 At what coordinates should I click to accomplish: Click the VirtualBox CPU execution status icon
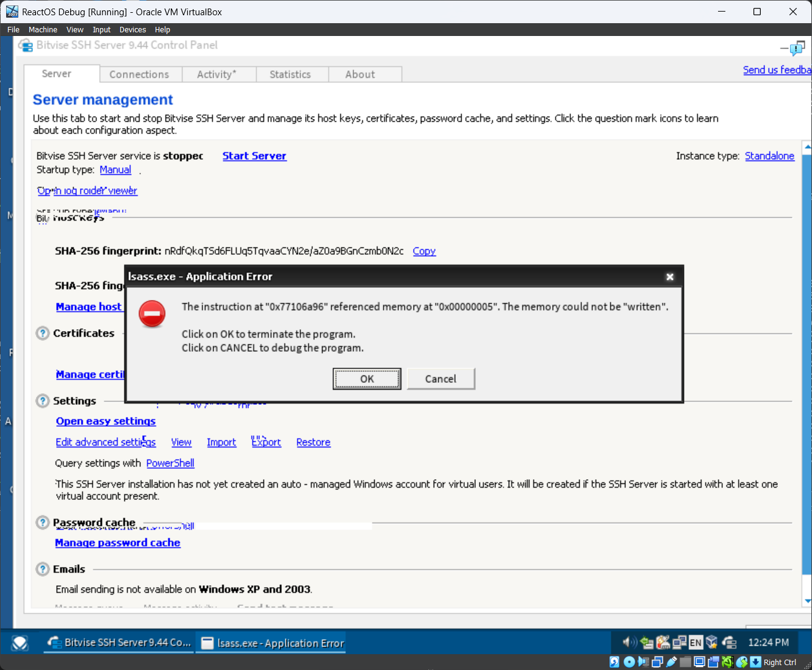click(x=727, y=662)
